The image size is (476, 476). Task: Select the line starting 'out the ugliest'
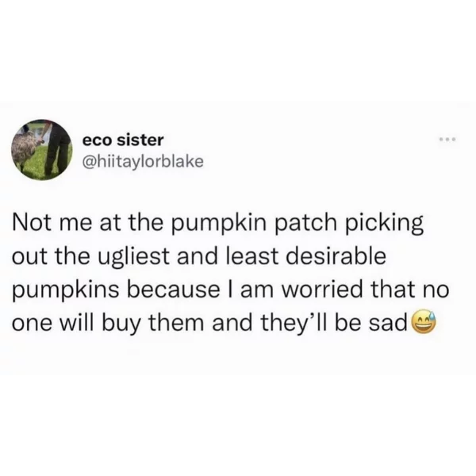(199, 256)
